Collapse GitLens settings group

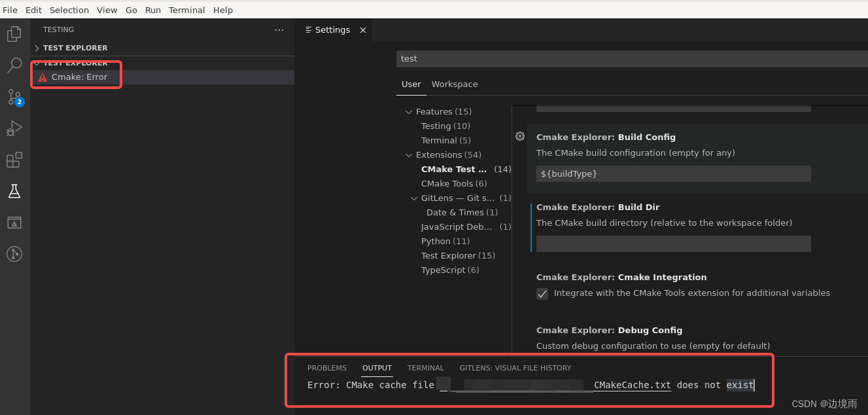pos(413,198)
